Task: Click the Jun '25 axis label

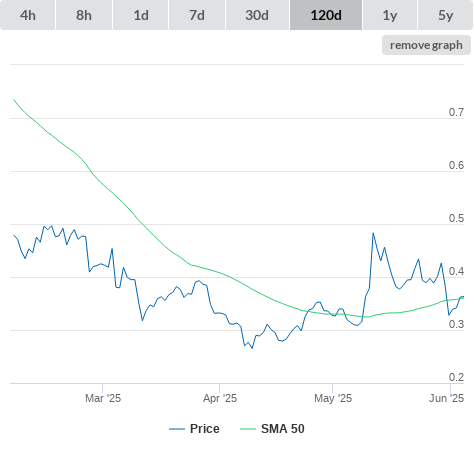Action: click(446, 398)
